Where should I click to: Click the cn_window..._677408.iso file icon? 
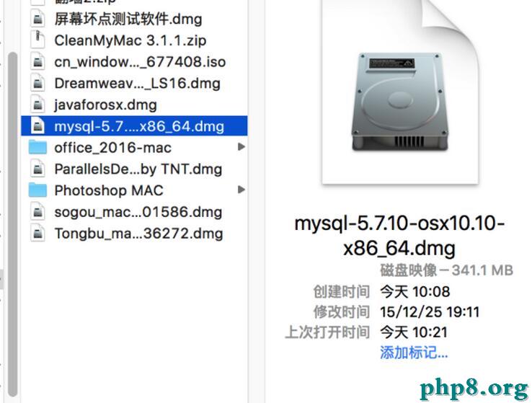click(37, 61)
